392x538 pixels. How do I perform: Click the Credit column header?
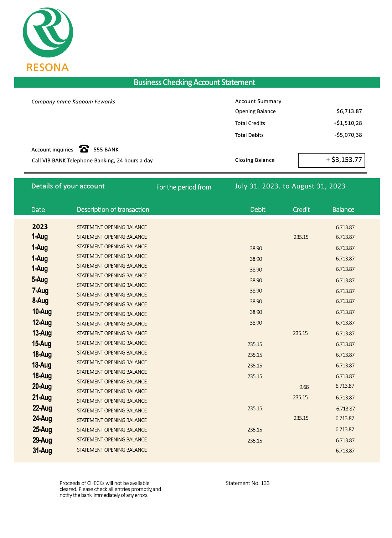pyautogui.click(x=301, y=209)
